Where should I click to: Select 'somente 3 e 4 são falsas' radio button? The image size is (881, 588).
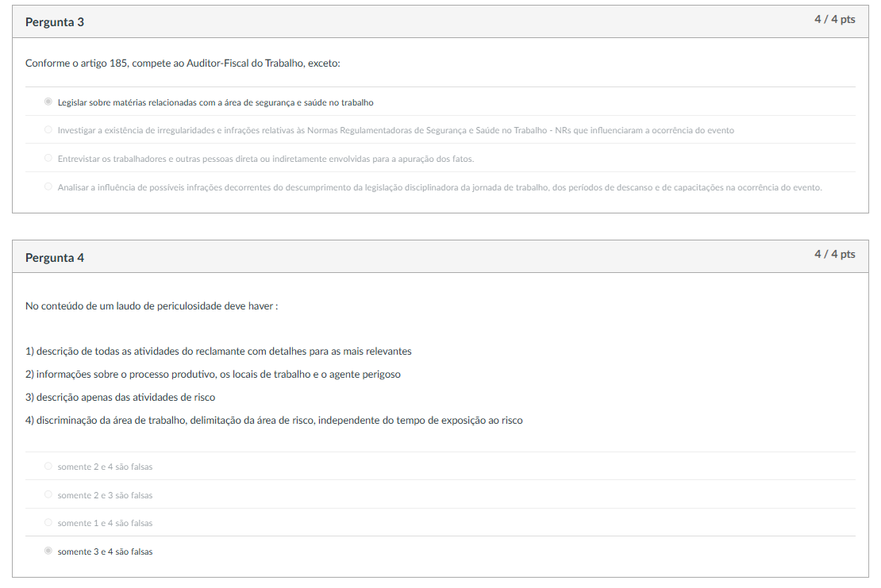tap(48, 551)
